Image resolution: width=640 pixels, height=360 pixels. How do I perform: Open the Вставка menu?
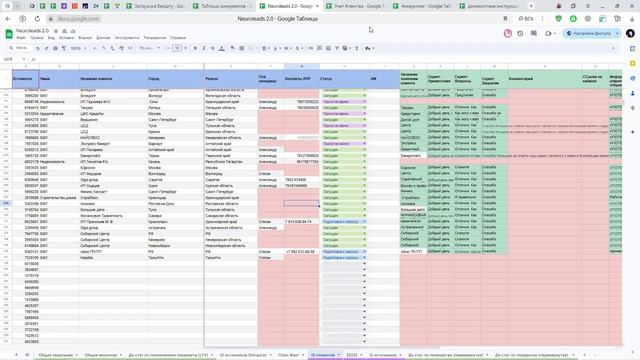(x=67, y=38)
